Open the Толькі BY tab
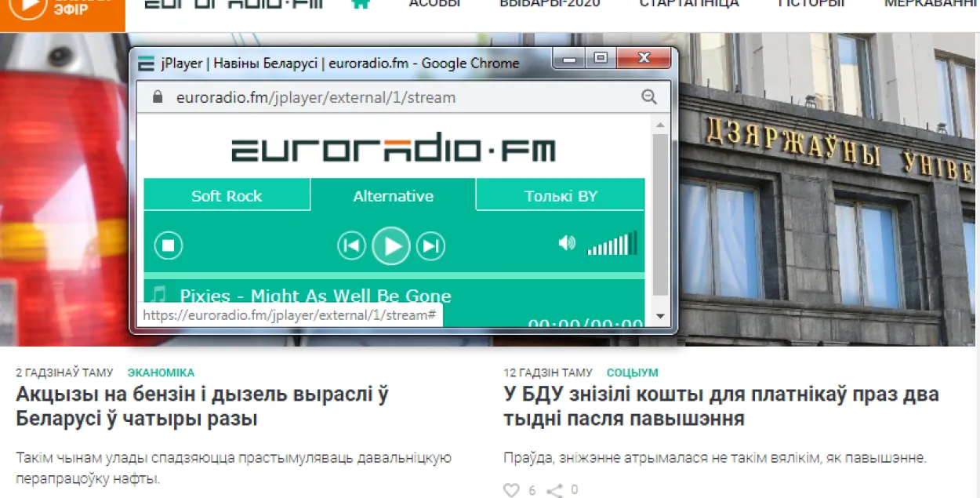This screenshot has height=498, width=980. pyautogui.click(x=561, y=195)
